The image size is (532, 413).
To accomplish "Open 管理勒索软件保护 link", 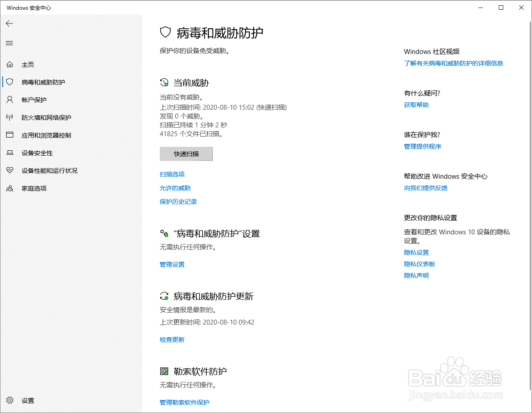I will pyautogui.click(x=185, y=402).
